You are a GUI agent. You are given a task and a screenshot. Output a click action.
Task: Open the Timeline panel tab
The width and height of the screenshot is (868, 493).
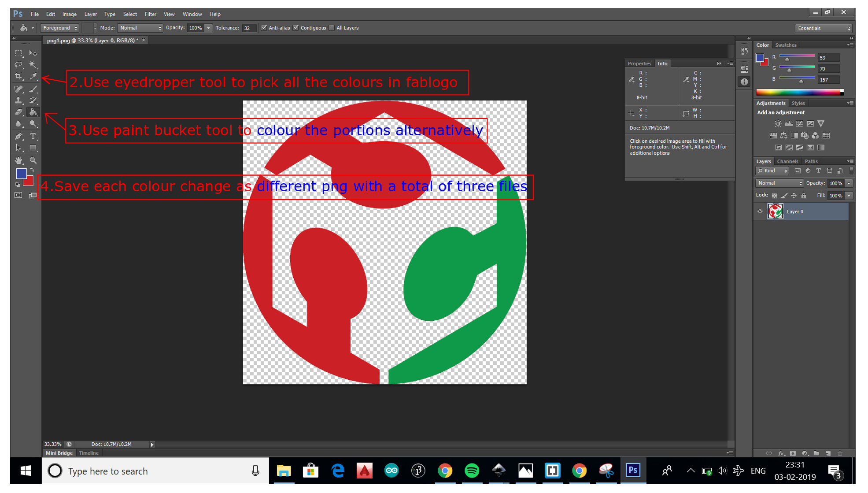point(89,453)
